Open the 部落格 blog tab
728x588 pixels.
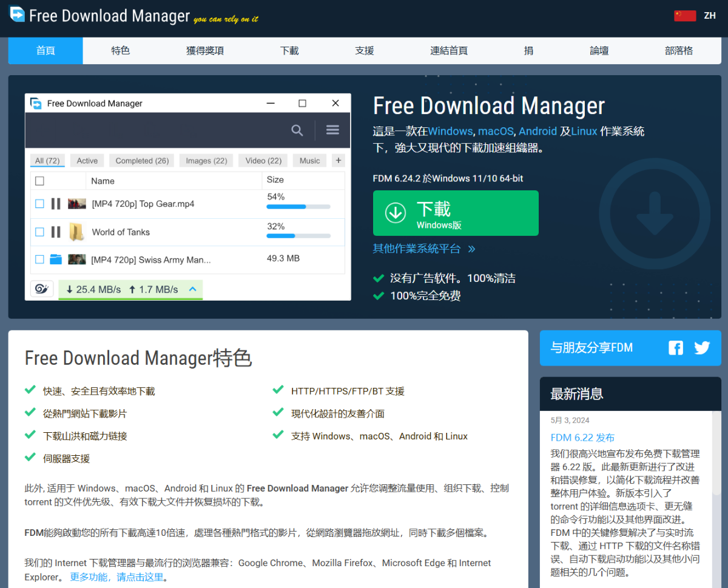pyautogui.click(x=679, y=51)
